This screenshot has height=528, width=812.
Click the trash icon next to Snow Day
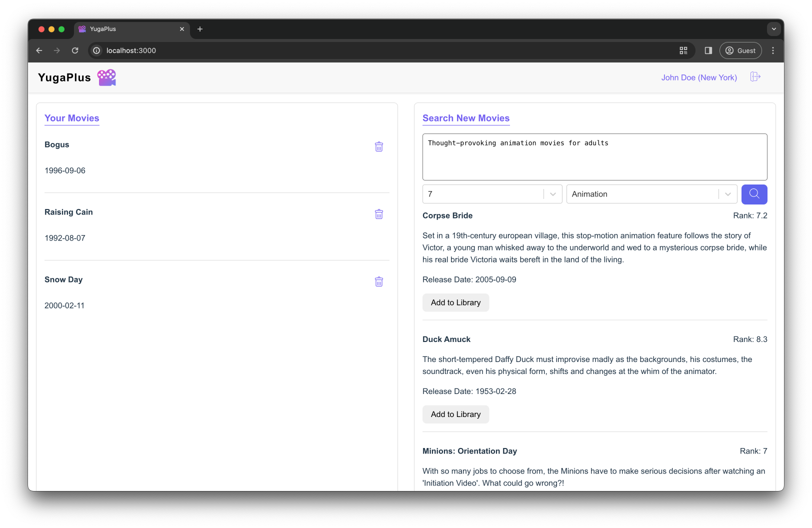pyautogui.click(x=378, y=281)
